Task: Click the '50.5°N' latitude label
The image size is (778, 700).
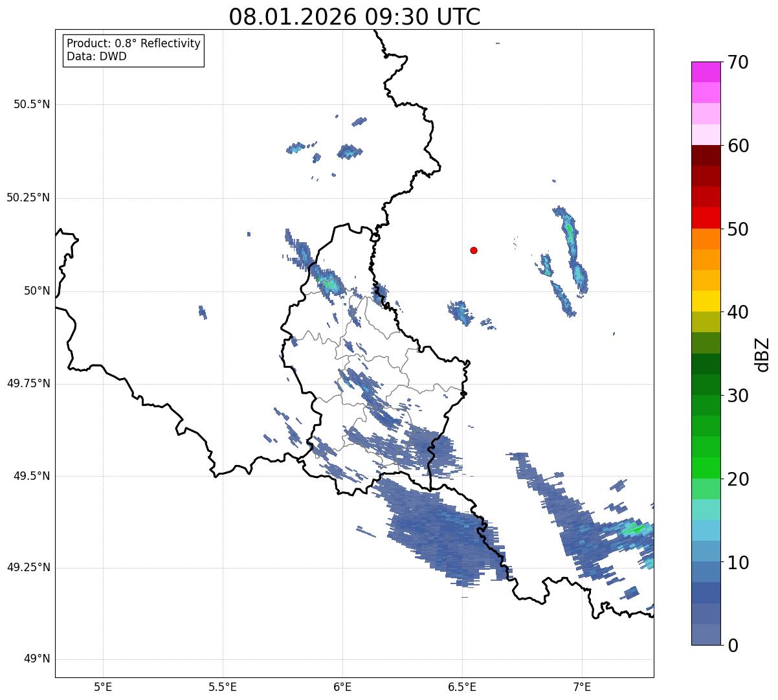Action: tap(32, 104)
